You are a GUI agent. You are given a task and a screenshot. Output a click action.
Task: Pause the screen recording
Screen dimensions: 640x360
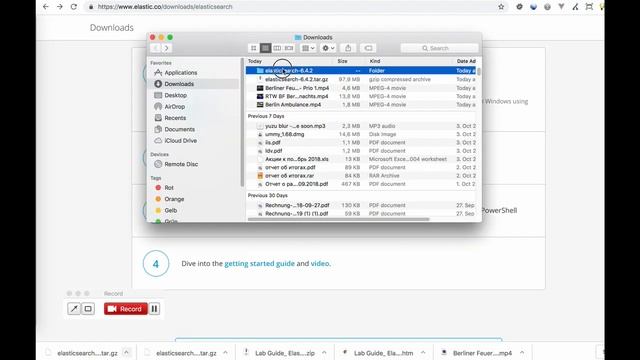(154, 309)
